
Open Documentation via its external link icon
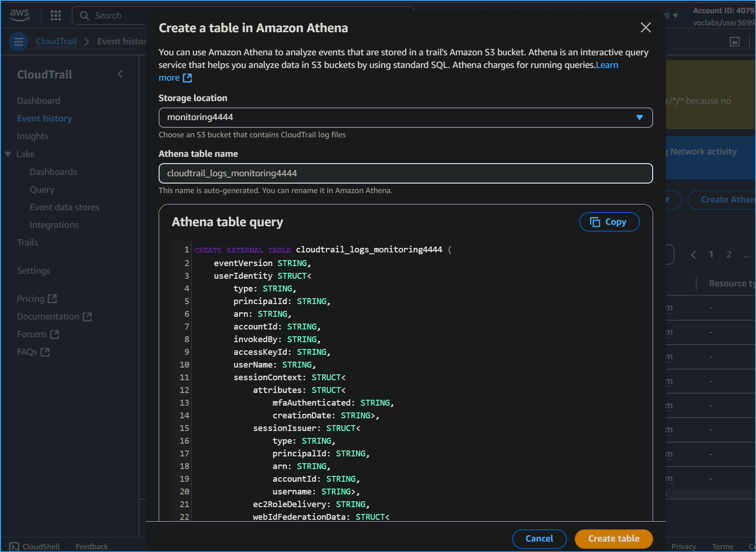[x=87, y=316]
